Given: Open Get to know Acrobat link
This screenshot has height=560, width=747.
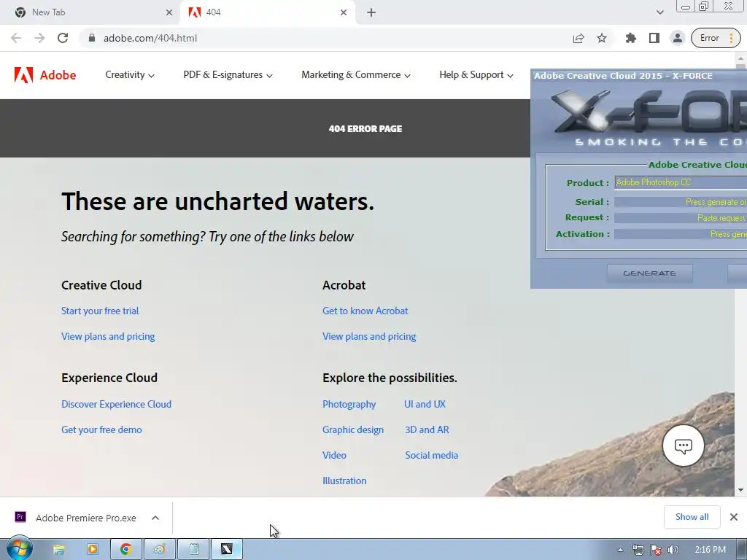Looking at the screenshot, I should [x=365, y=311].
